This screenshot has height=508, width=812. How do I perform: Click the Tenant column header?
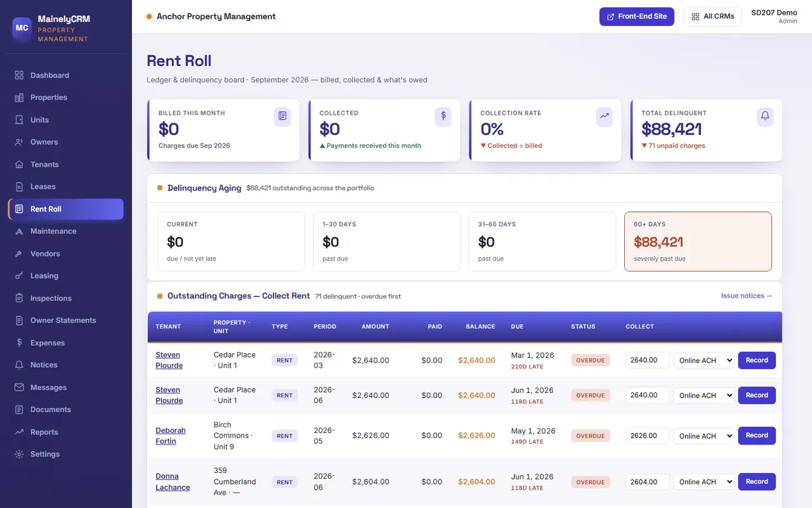tap(168, 326)
